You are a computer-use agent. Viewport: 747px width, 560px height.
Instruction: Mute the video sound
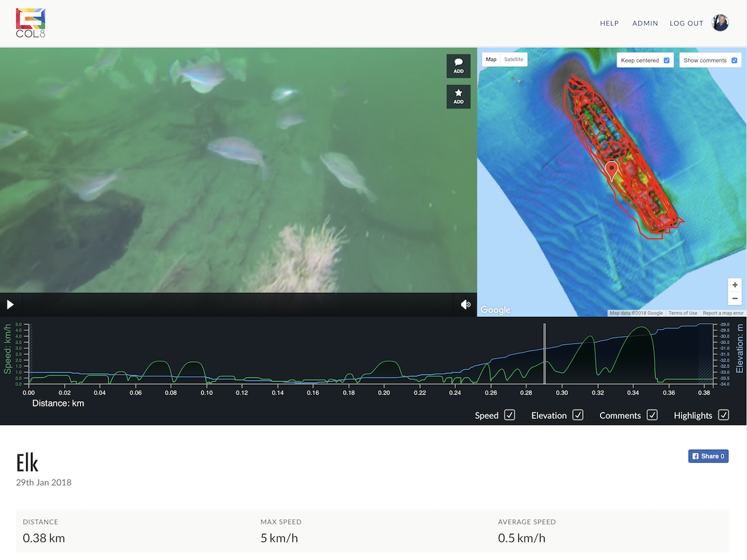pyautogui.click(x=466, y=304)
